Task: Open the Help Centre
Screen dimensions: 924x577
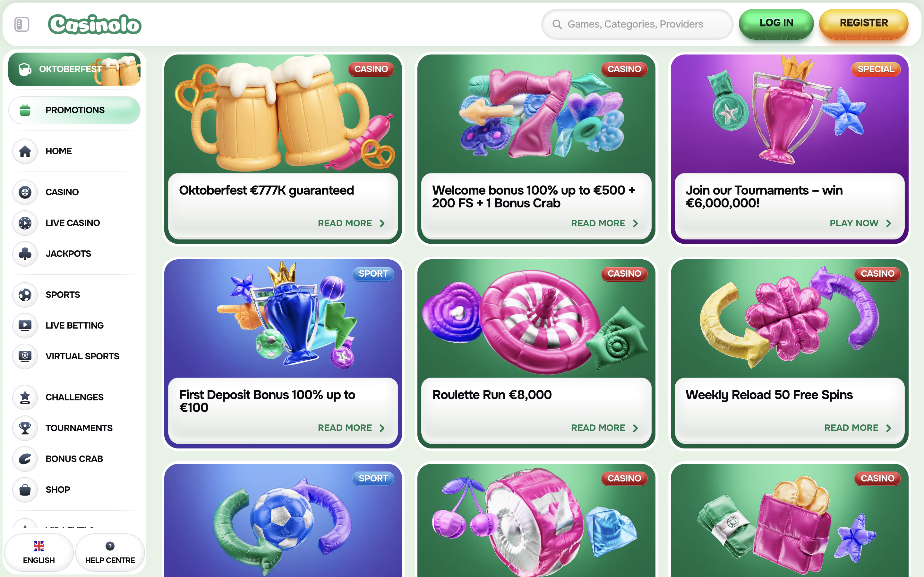Action: point(110,553)
